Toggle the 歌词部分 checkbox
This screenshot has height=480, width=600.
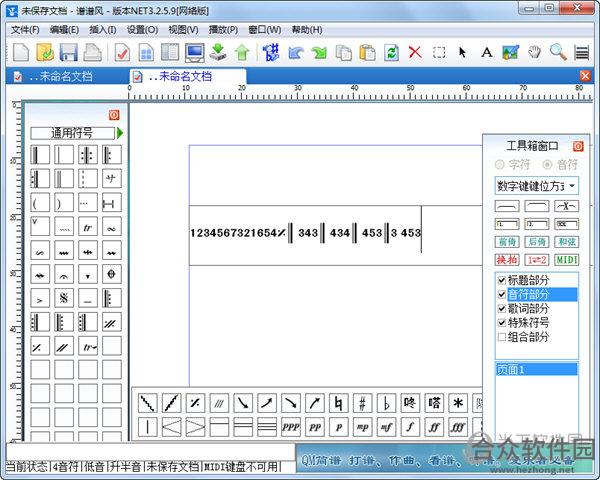(x=502, y=309)
